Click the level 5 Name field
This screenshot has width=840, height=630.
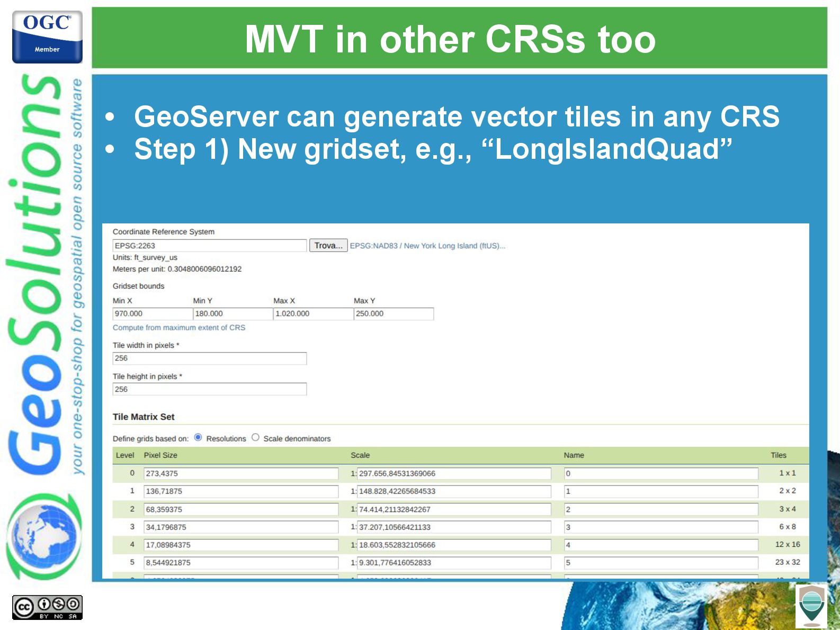click(661, 563)
